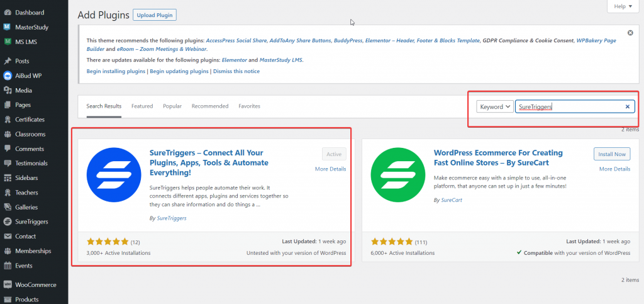The width and height of the screenshot is (644, 304).
Task: Click the Media icon in sidebar
Action: coord(8,91)
